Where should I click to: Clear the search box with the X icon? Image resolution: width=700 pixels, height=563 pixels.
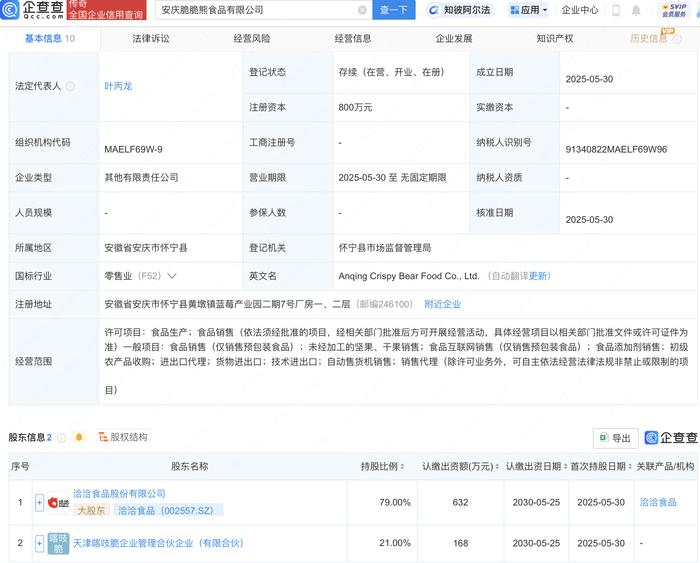[x=362, y=10]
